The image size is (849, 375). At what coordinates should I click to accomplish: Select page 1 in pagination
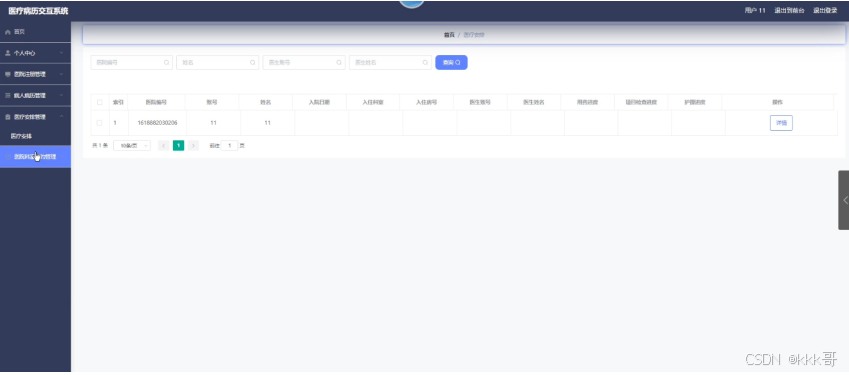(178, 146)
